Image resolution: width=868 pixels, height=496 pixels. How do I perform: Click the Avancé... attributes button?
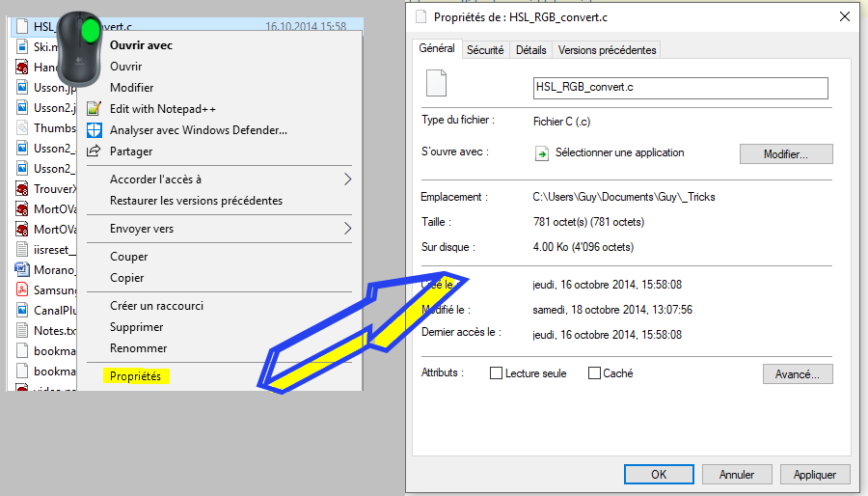[x=797, y=373]
